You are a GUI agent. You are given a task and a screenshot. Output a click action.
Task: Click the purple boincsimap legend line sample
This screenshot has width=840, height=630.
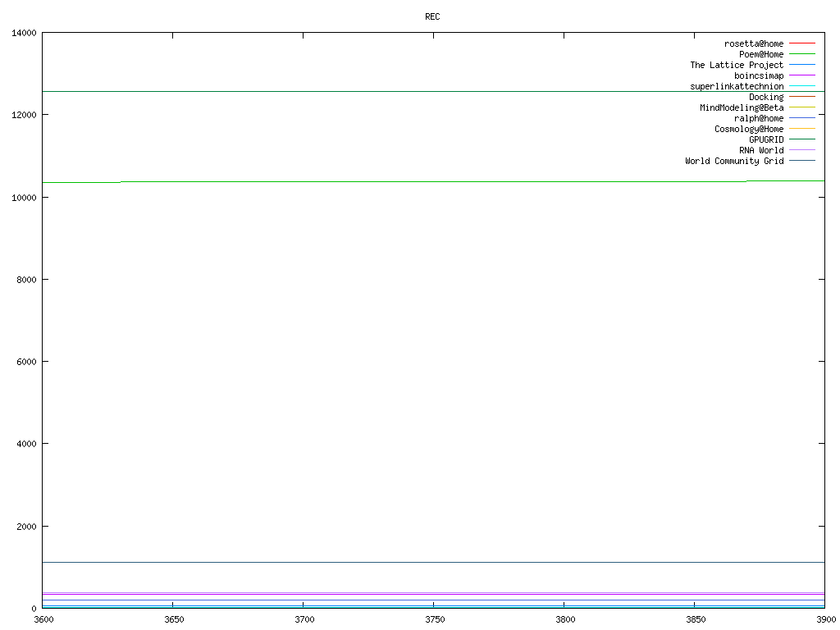[802, 75]
